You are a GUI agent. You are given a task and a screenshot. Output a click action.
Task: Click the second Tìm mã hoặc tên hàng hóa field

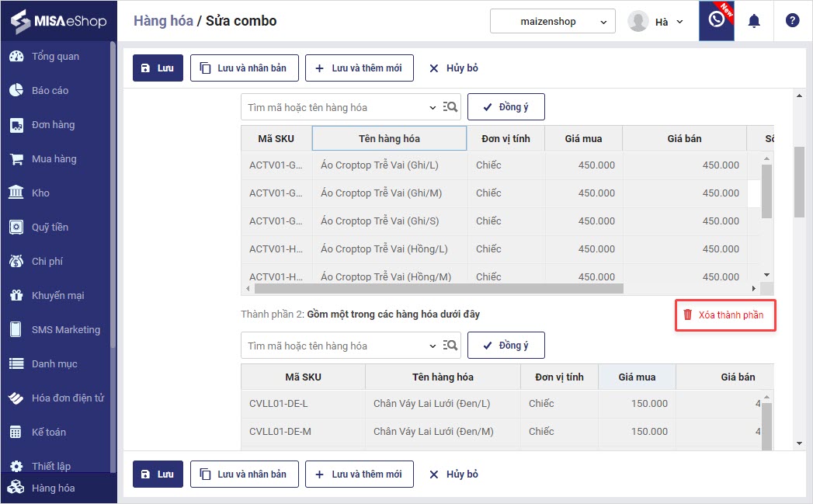(334, 346)
